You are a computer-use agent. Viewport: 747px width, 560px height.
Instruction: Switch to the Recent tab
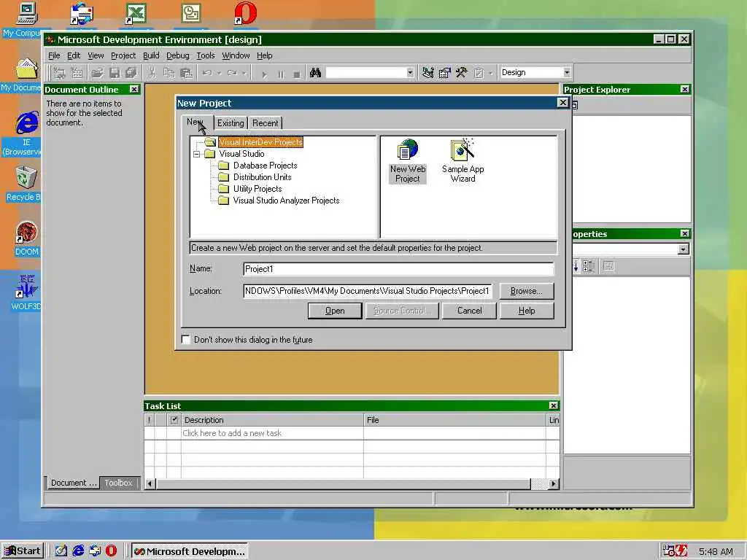[x=266, y=122]
